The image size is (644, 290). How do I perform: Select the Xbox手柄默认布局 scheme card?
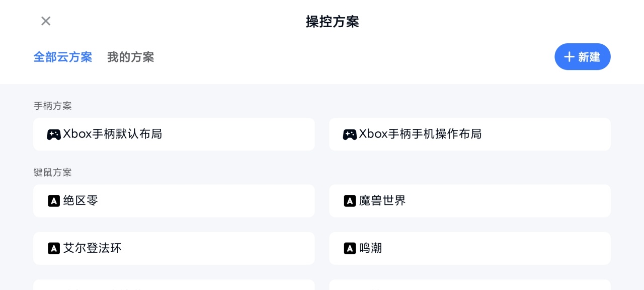coord(174,134)
